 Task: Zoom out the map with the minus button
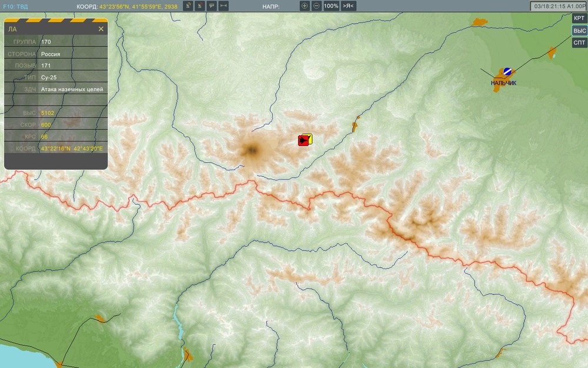click(x=316, y=6)
